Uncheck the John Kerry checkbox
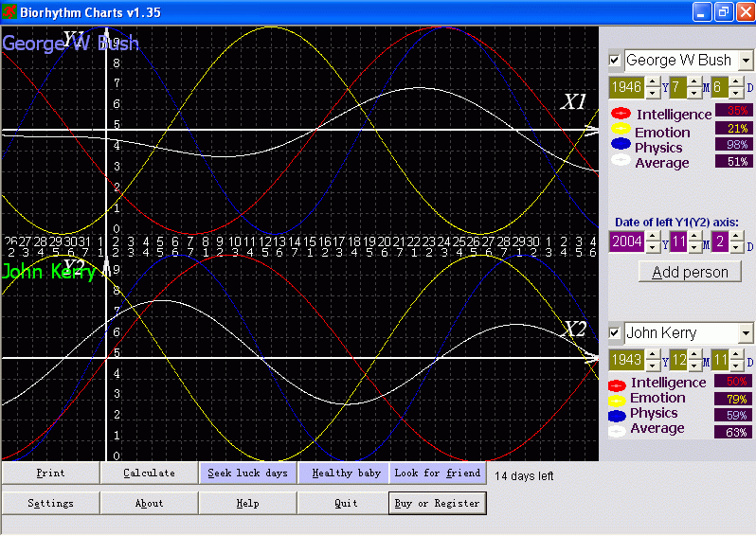 tap(614, 332)
